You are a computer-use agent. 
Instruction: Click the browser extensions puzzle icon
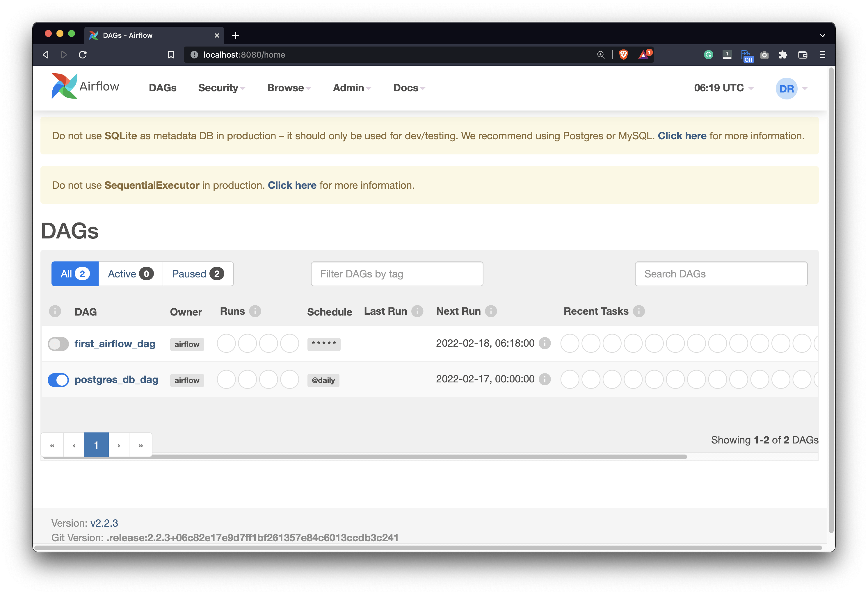click(x=783, y=55)
